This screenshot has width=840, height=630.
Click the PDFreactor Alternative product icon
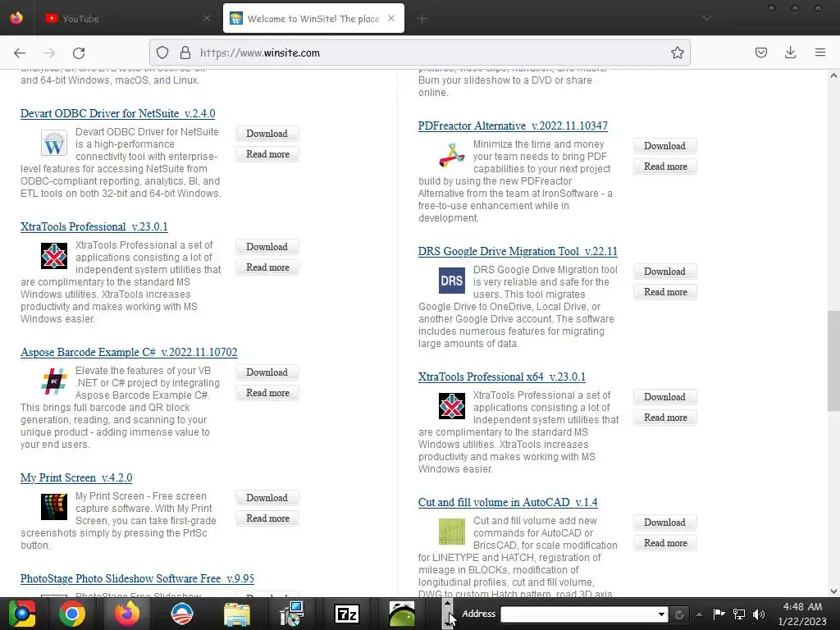click(x=452, y=155)
